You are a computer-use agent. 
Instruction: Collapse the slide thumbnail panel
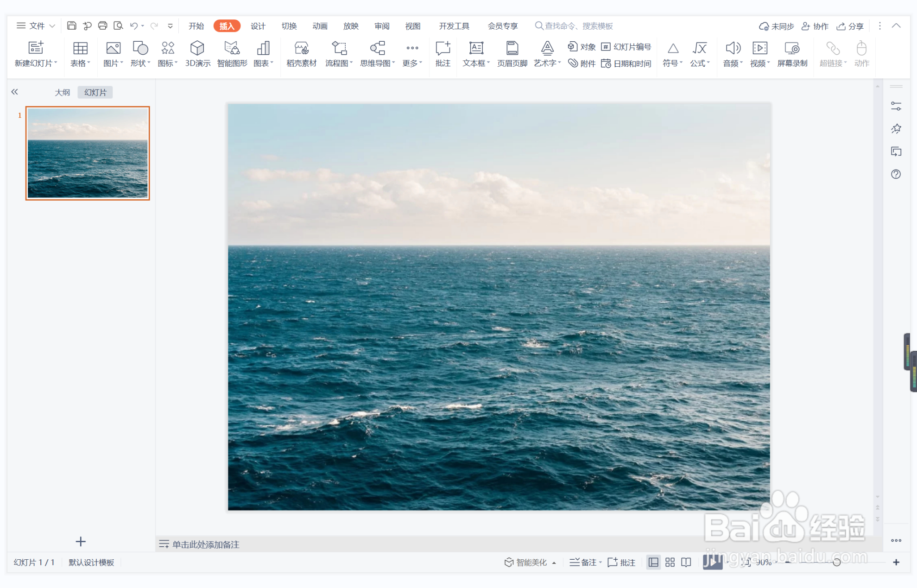pyautogui.click(x=15, y=92)
